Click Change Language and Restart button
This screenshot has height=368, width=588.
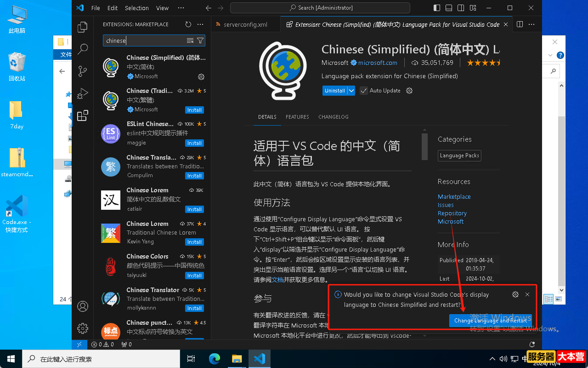(x=491, y=321)
